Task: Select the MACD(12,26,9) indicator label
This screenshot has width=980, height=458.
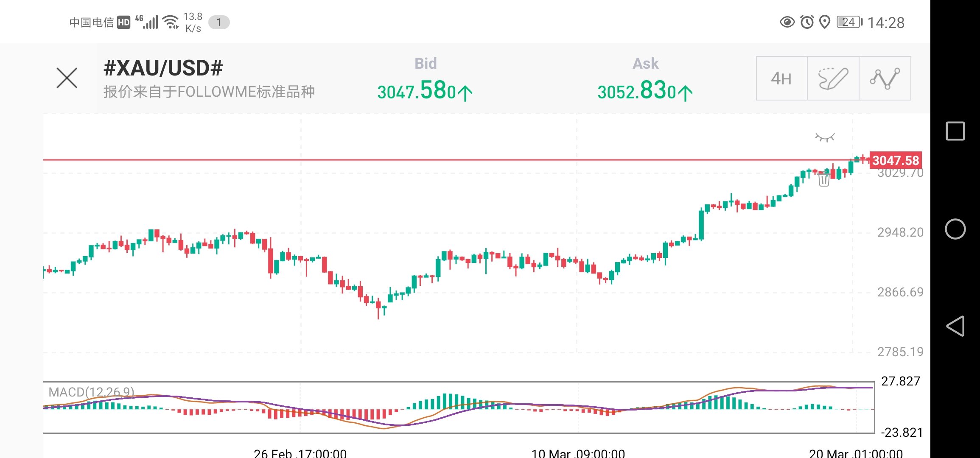Action: point(91,392)
